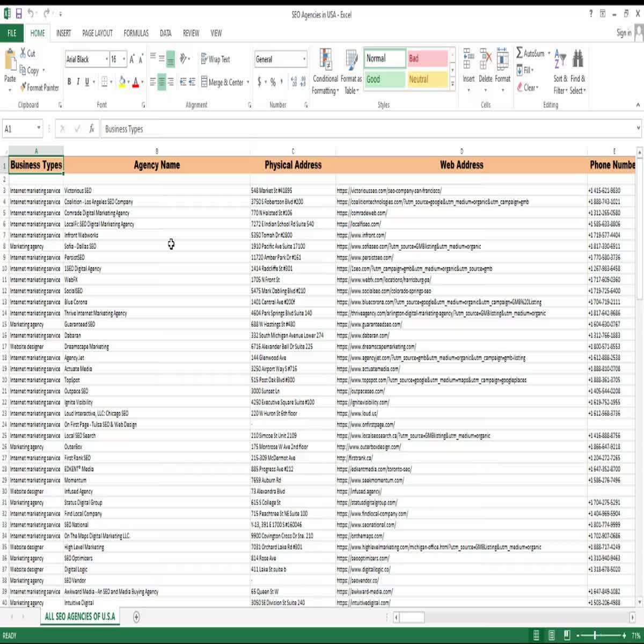Viewport: 644px width, 644px height.
Task: Click the Sort & Filter icon
Action: pyautogui.click(x=560, y=59)
